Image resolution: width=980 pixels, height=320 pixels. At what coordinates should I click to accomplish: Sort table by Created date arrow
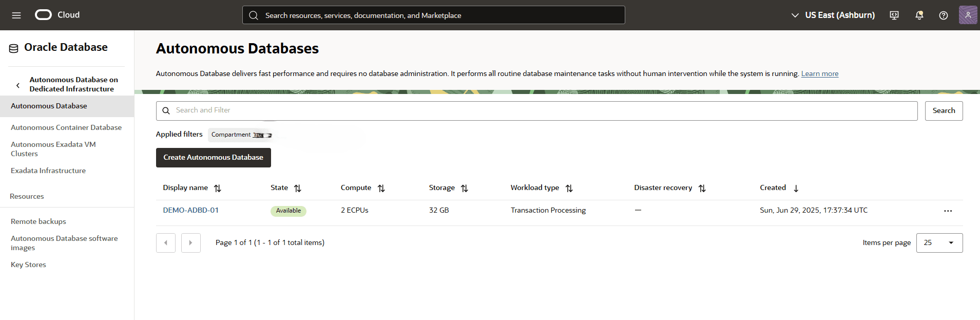coord(796,189)
